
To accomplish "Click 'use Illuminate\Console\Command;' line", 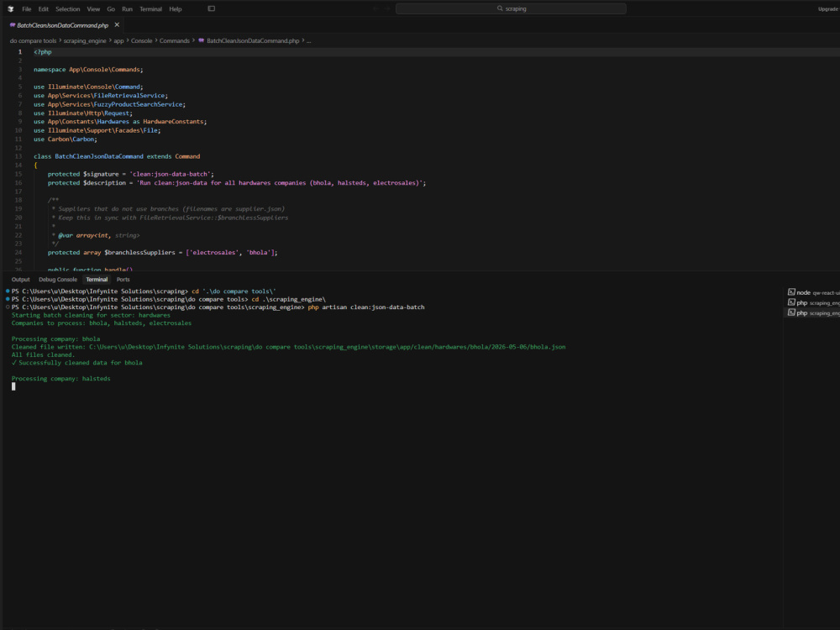I will click(x=88, y=87).
